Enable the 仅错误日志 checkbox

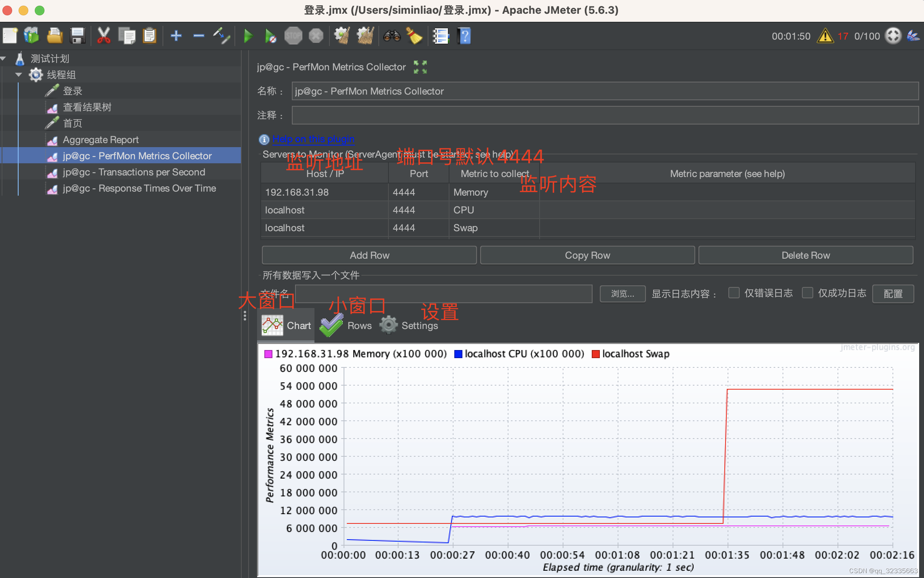point(734,293)
